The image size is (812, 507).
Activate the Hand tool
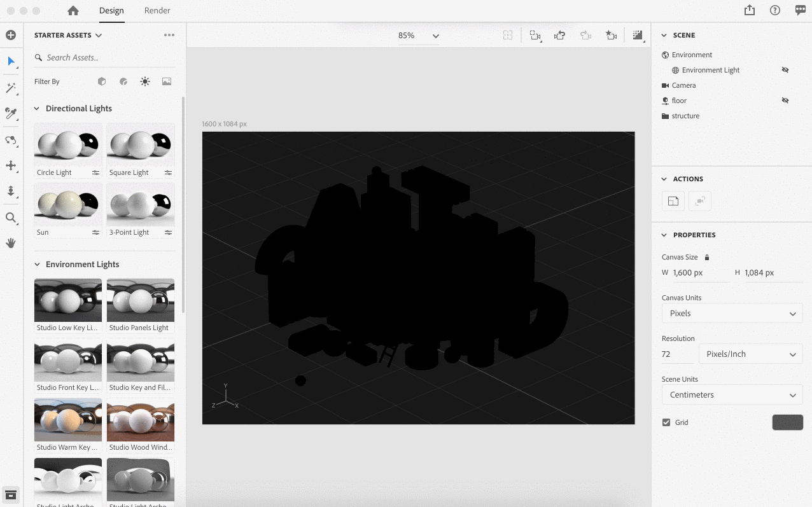pos(11,243)
